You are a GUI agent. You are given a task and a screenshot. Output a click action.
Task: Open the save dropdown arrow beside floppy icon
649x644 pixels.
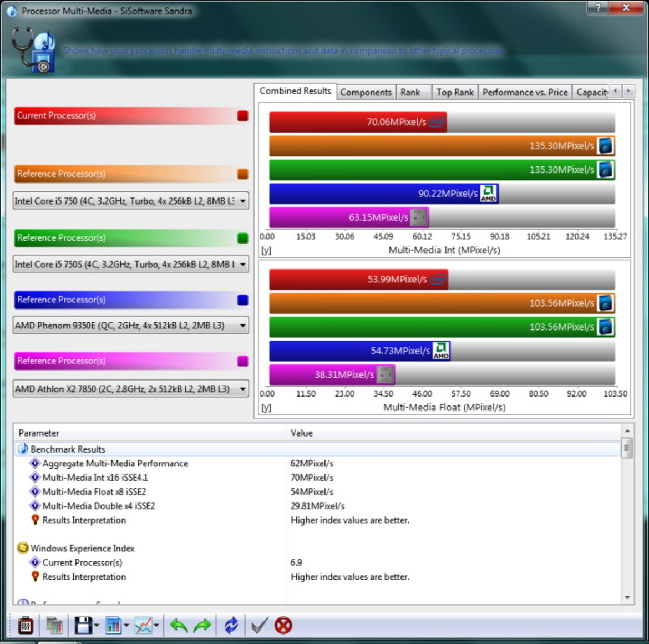coord(97,625)
